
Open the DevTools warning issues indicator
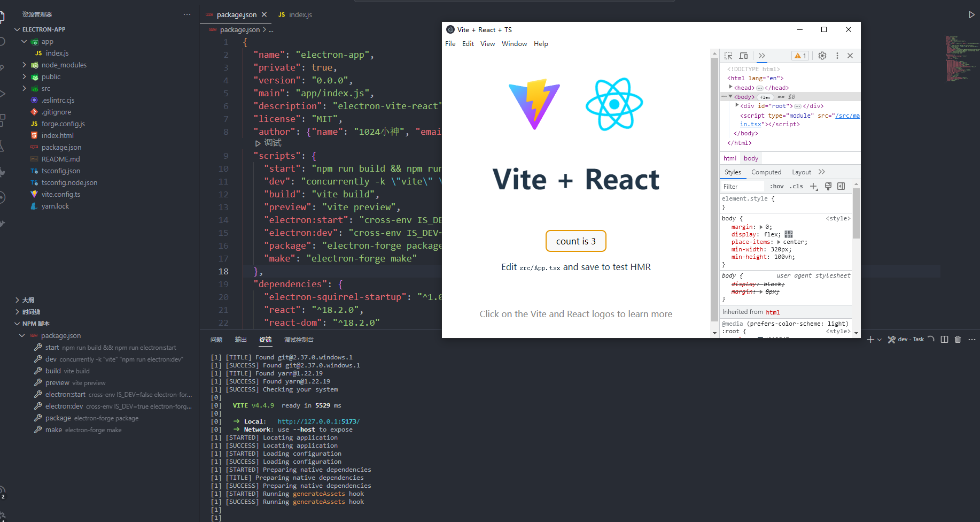(800, 56)
